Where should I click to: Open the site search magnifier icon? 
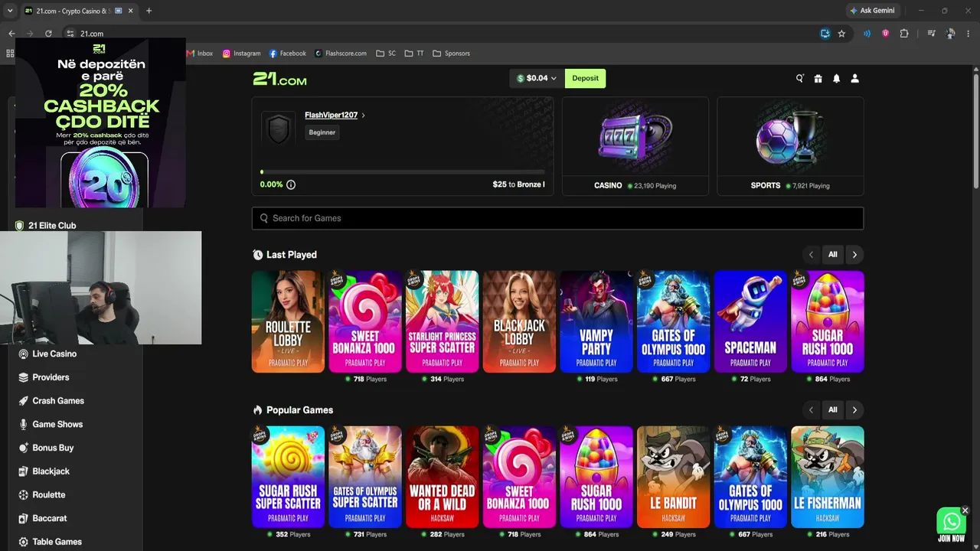(x=800, y=78)
